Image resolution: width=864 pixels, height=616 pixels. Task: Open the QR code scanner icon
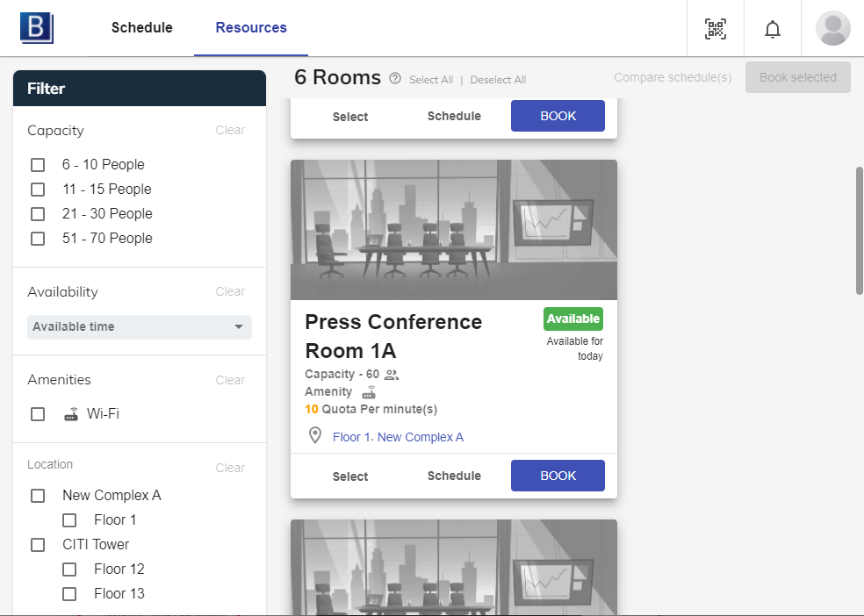click(716, 29)
